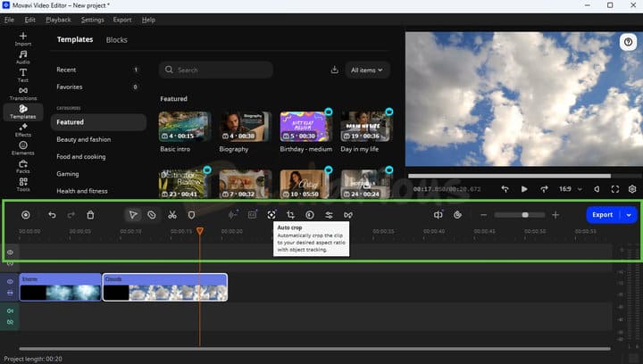Screen dimensions: 643x364
Task: Delete the selected clip with the trash icon
Action: (x=90, y=215)
